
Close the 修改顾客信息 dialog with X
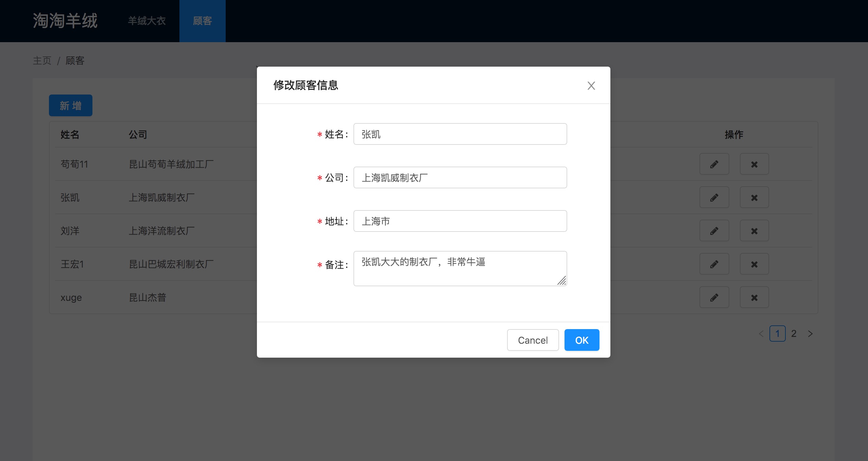click(591, 86)
